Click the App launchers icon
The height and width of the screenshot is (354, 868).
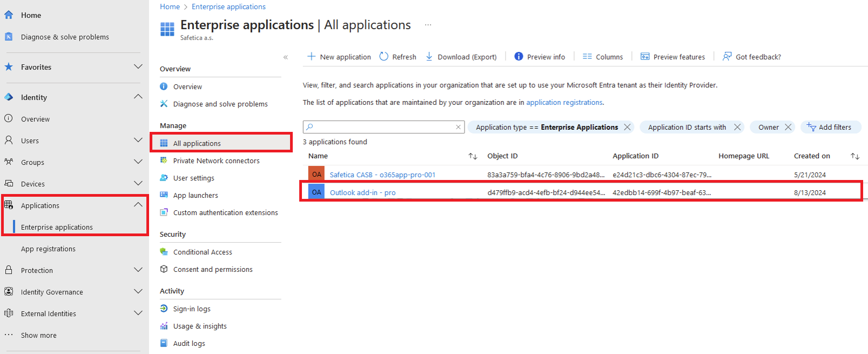164,195
